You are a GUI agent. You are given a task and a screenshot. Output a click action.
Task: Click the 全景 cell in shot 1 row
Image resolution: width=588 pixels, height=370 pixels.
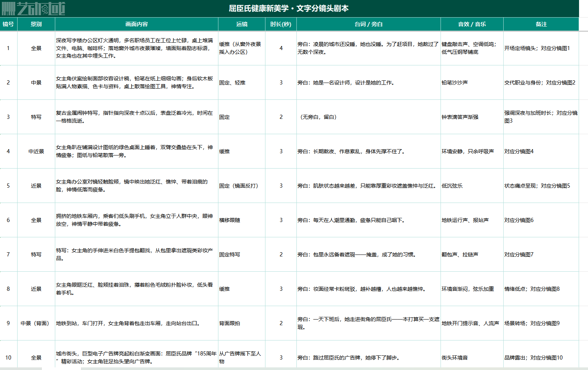[36, 48]
